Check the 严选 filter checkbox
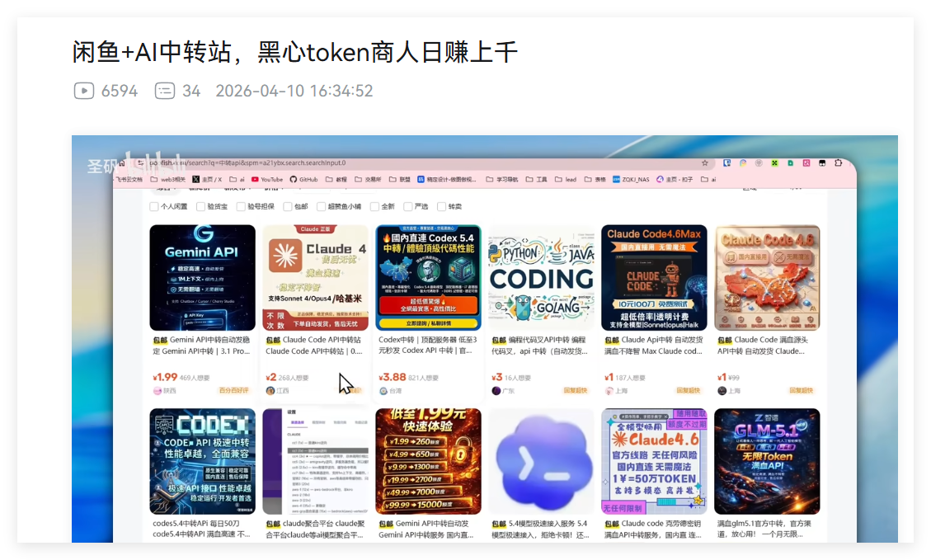The height and width of the screenshot is (560, 931). point(408,207)
